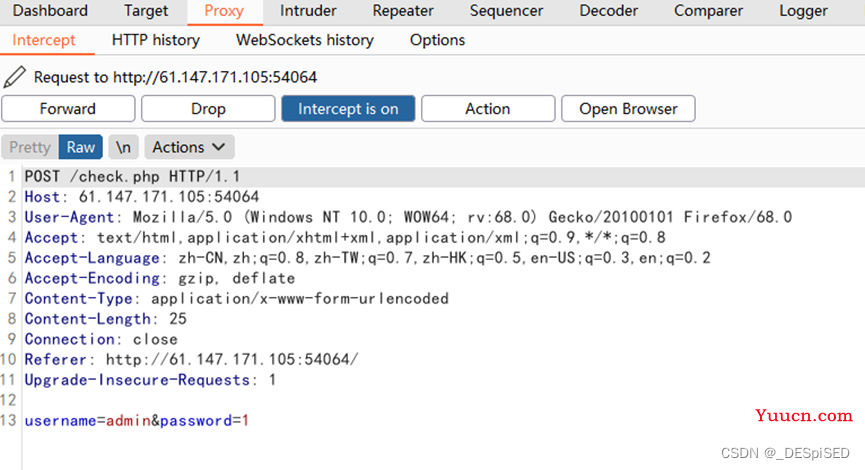Forward the intercepted request
This screenshot has width=865, height=470.
pyautogui.click(x=68, y=109)
